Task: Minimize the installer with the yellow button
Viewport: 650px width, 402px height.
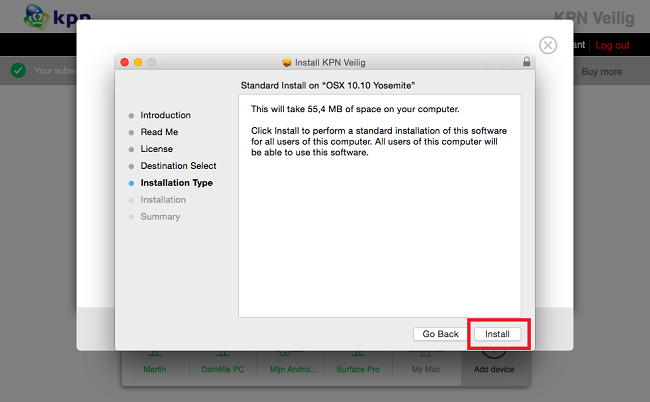Action: [138, 62]
